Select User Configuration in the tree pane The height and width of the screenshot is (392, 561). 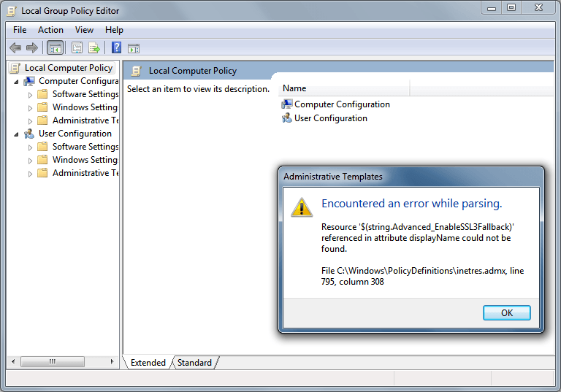coord(75,134)
